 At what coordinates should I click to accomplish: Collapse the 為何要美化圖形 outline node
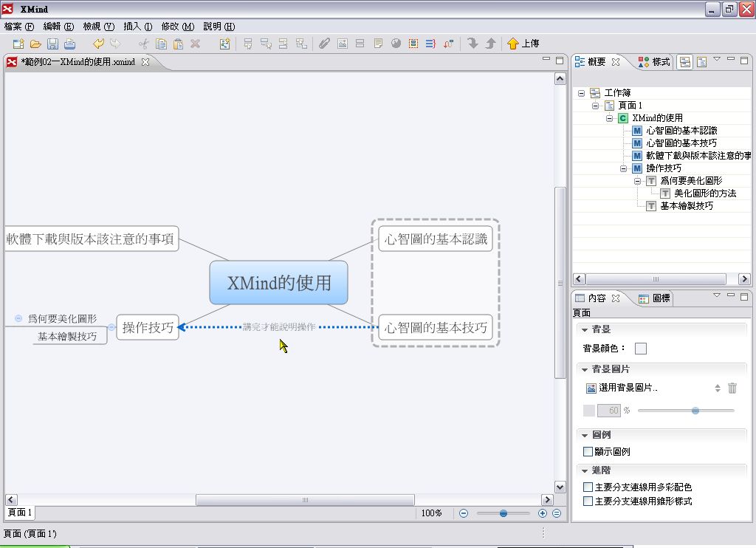(x=637, y=181)
